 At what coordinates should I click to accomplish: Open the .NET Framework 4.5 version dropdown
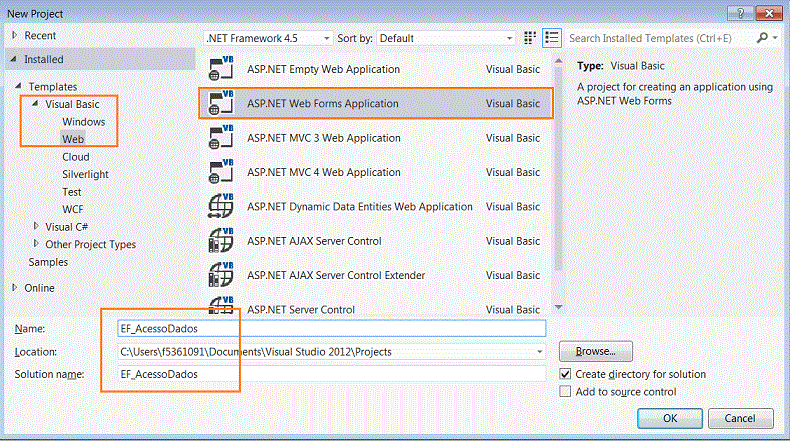click(x=268, y=38)
